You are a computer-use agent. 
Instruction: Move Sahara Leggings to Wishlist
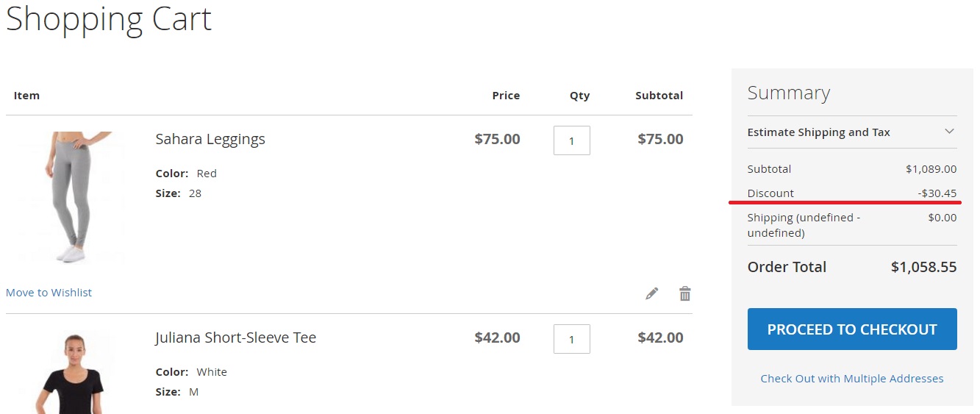pos(49,293)
